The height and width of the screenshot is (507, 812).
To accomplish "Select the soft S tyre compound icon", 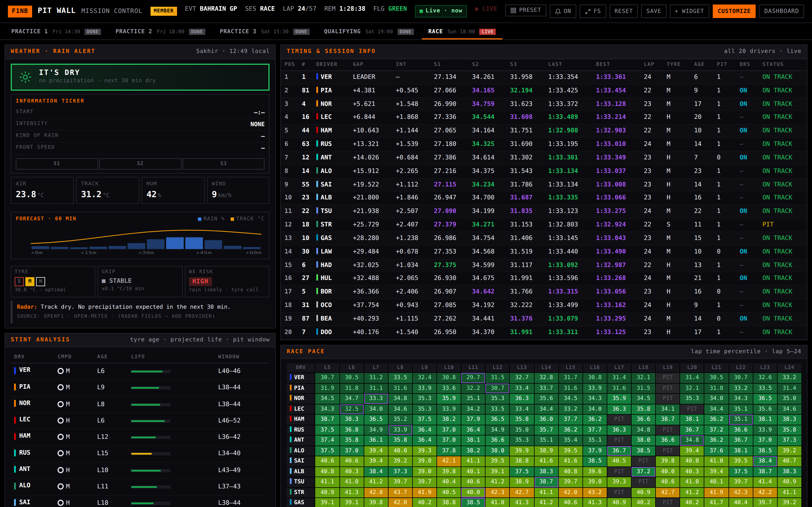I will click(x=19, y=281).
